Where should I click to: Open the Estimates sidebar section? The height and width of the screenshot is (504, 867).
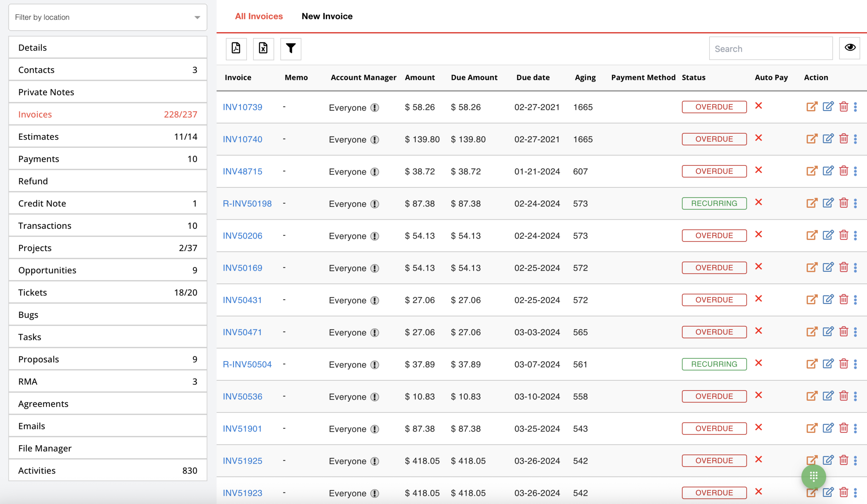pos(108,136)
